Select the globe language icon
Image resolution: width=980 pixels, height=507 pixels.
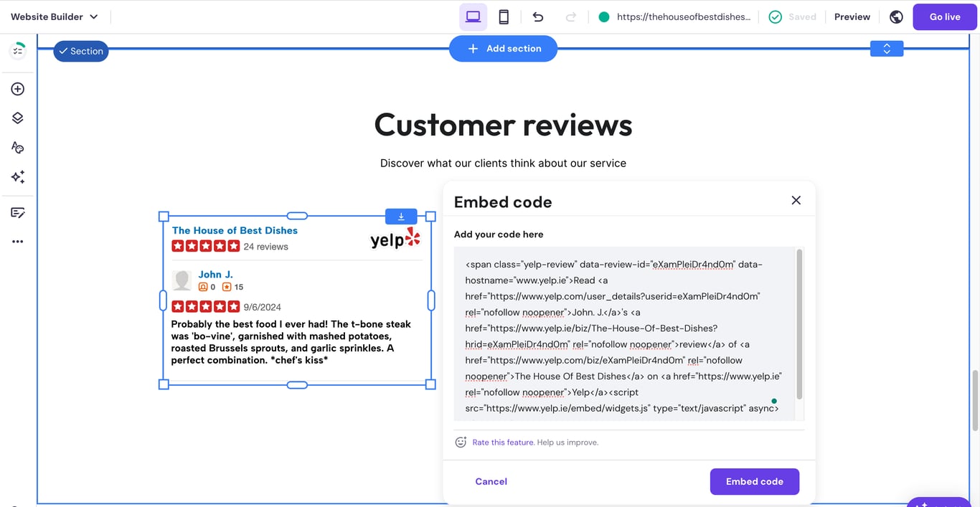(x=895, y=16)
